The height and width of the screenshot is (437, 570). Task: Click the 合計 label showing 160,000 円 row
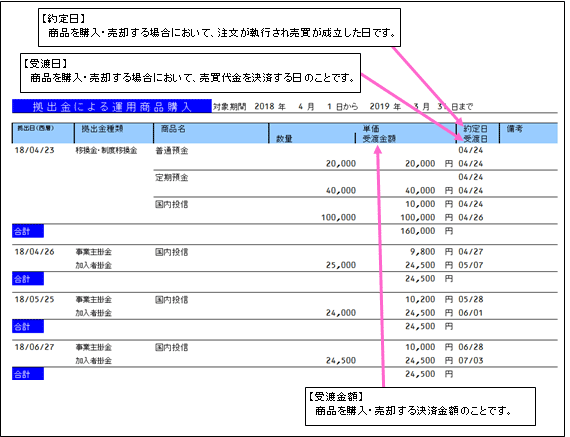tap(28, 231)
